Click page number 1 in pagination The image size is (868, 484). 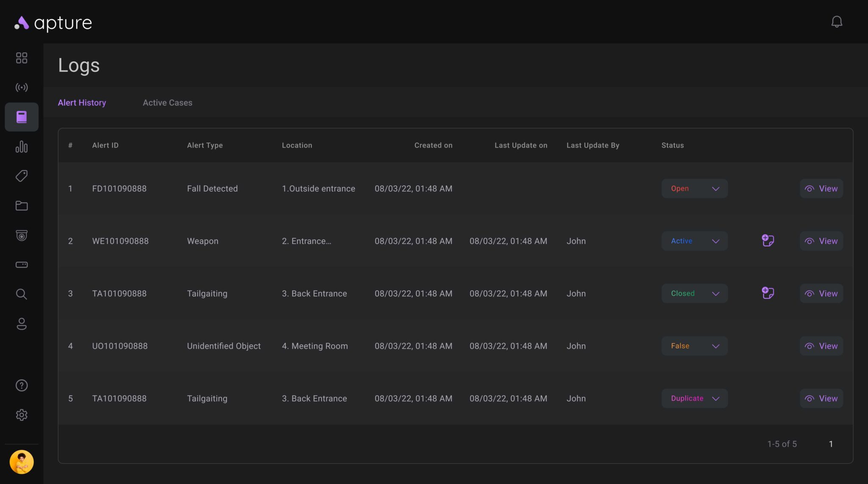(x=831, y=444)
